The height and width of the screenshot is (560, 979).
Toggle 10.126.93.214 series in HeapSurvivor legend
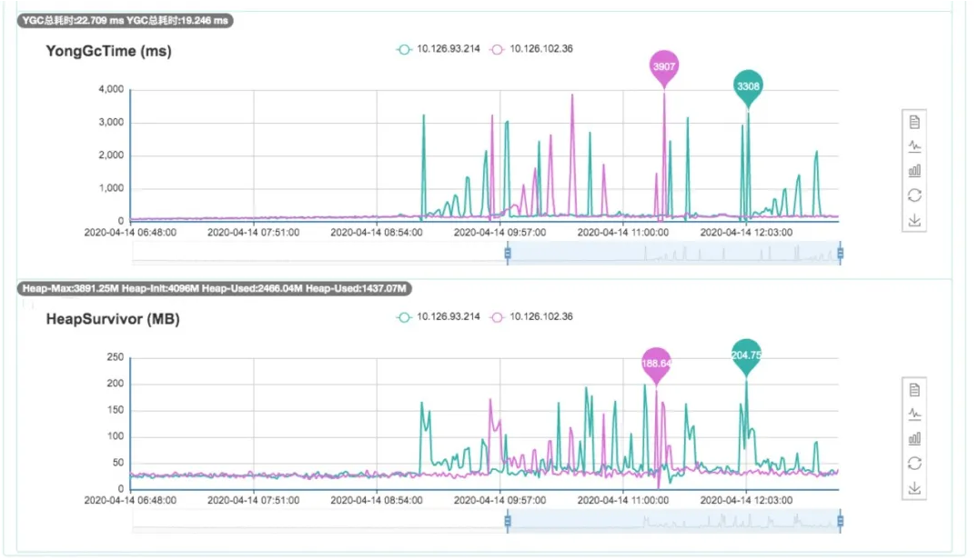[x=439, y=316]
